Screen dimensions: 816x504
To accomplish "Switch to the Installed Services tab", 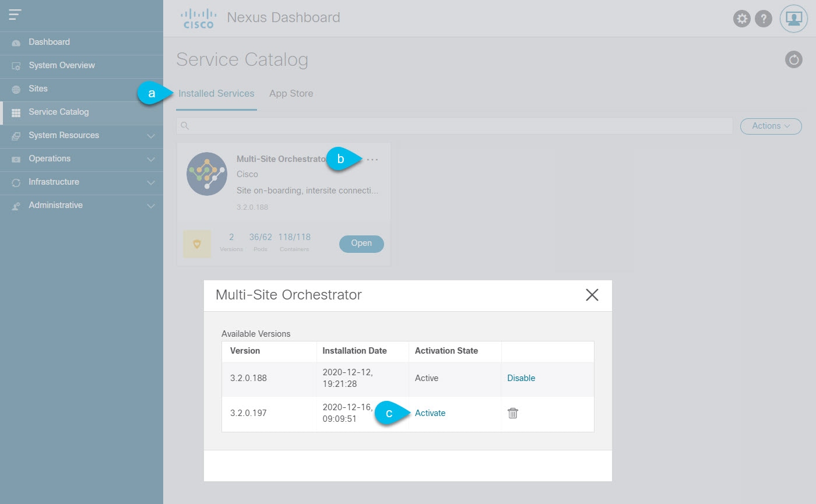I will 216,94.
